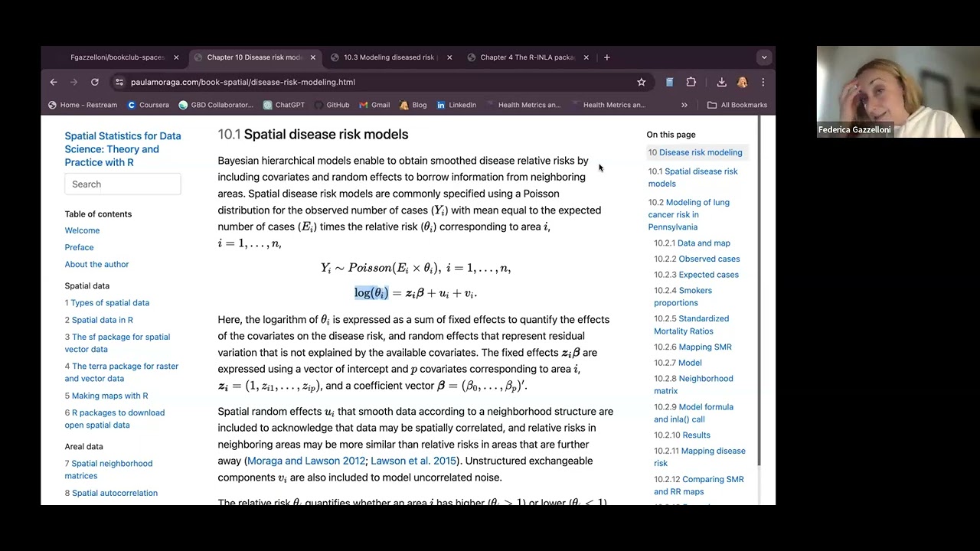Open site information icon in address bar
This screenshot has height=551, width=980.
[x=119, y=82]
